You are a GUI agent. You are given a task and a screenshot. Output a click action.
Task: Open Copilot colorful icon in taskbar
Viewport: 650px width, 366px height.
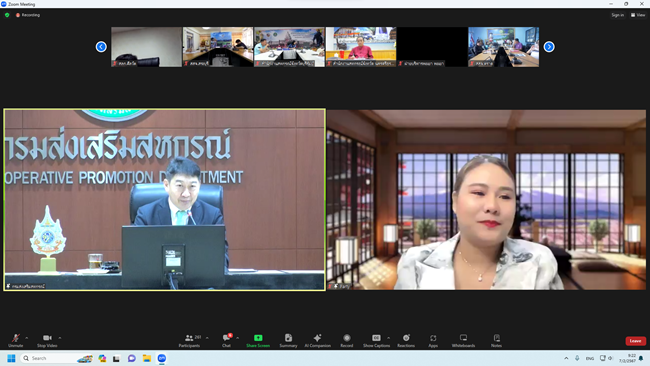[x=102, y=358]
